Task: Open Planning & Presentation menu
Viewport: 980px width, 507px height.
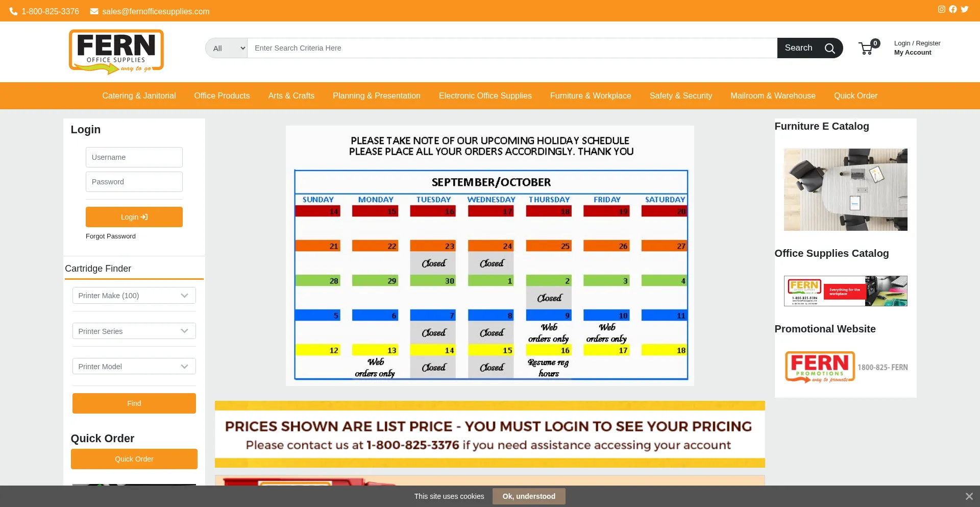Action: [x=377, y=96]
